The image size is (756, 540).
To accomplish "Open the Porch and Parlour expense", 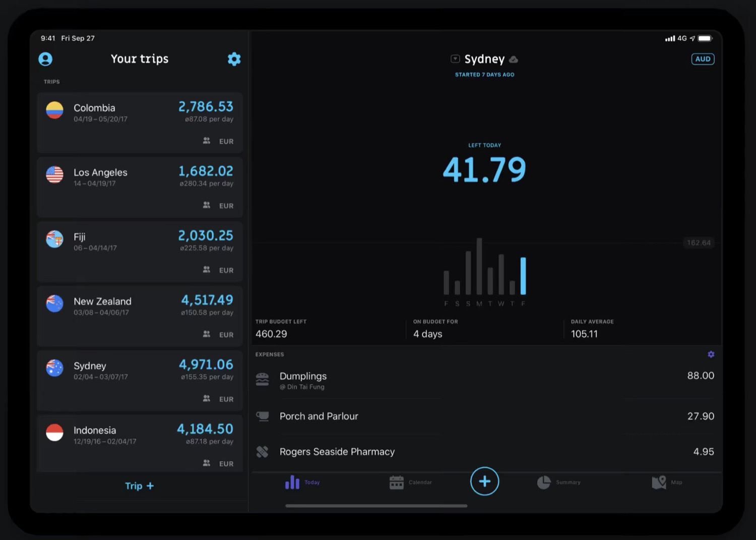I will [484, 416].
